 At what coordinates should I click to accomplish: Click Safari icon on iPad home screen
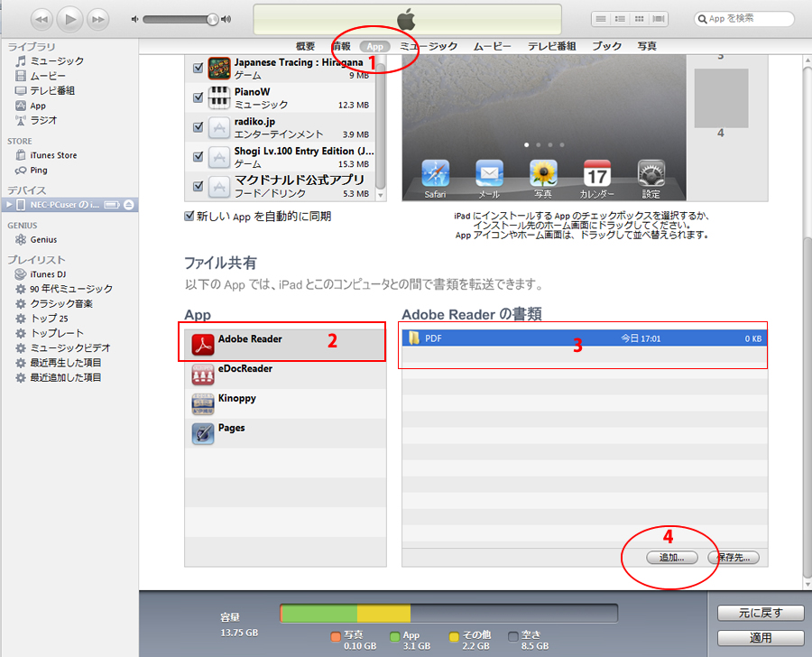coord(436,173)
